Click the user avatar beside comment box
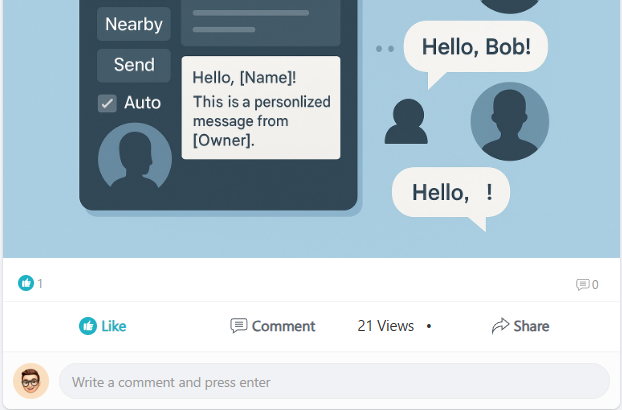The height and width of the screenshot is (410, 622). tap(31, 381)
